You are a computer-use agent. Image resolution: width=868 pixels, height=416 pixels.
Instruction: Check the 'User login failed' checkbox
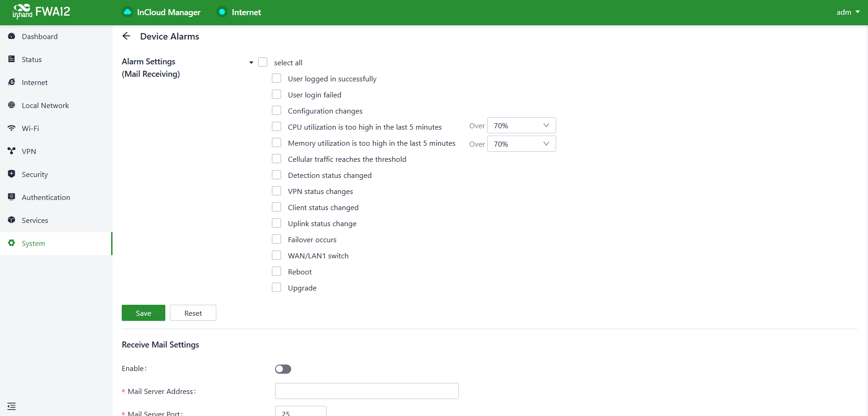[276, 95]
